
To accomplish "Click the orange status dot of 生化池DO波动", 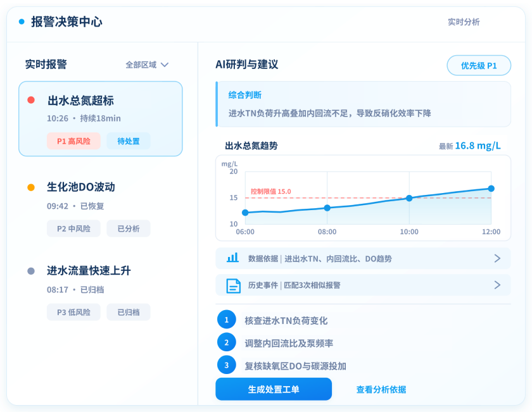I will tap(31, 187).
